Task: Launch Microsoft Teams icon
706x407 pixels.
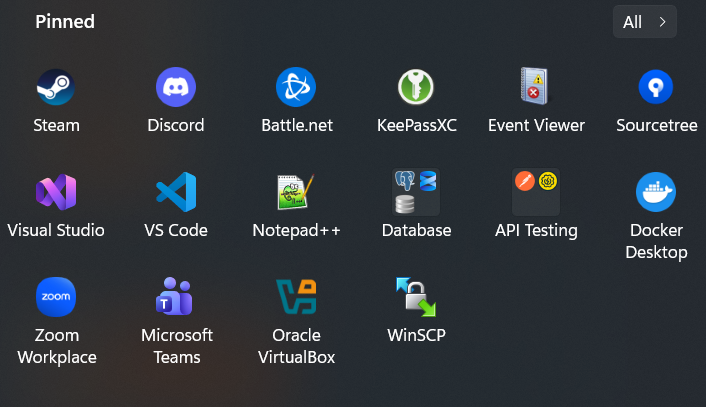Action: point(175,296)
